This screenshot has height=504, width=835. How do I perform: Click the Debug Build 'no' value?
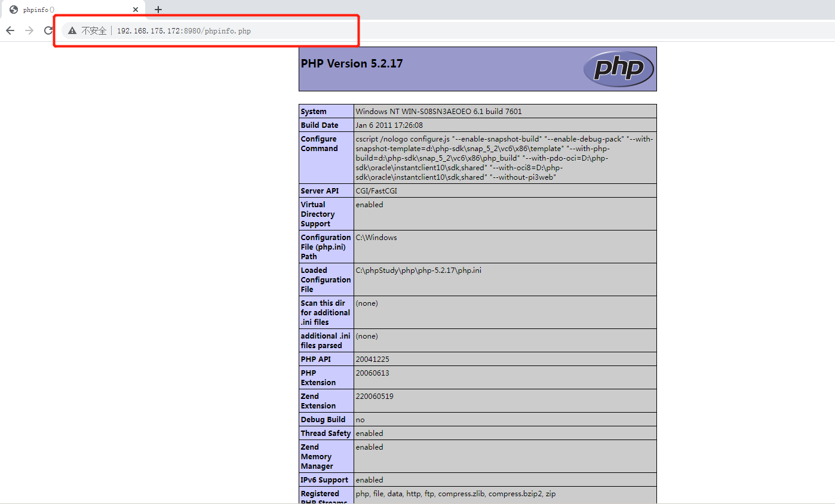(360, 420)
